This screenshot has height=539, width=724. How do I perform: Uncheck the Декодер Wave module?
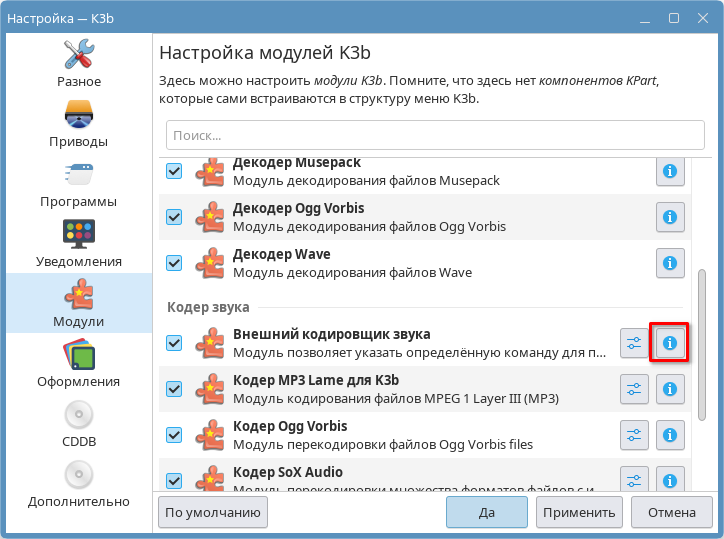click(175, 263)
